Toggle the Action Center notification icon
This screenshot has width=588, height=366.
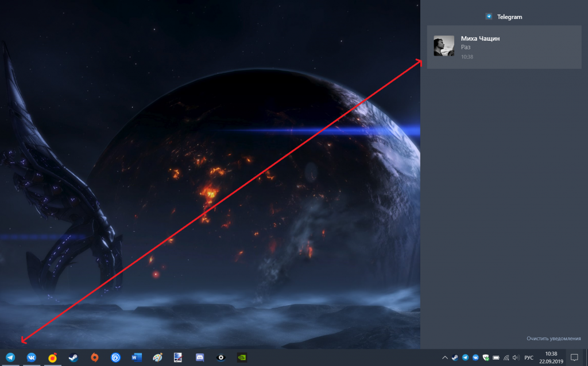tap(574, 358)
